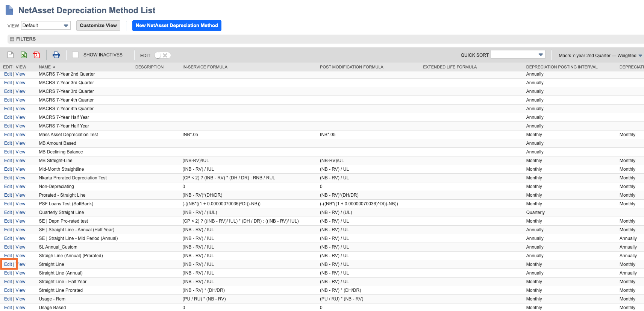This screenshot has height=311, width=644.
Task: Click View for Mass Asset Depreciation Test
Action: pos(21,135)
